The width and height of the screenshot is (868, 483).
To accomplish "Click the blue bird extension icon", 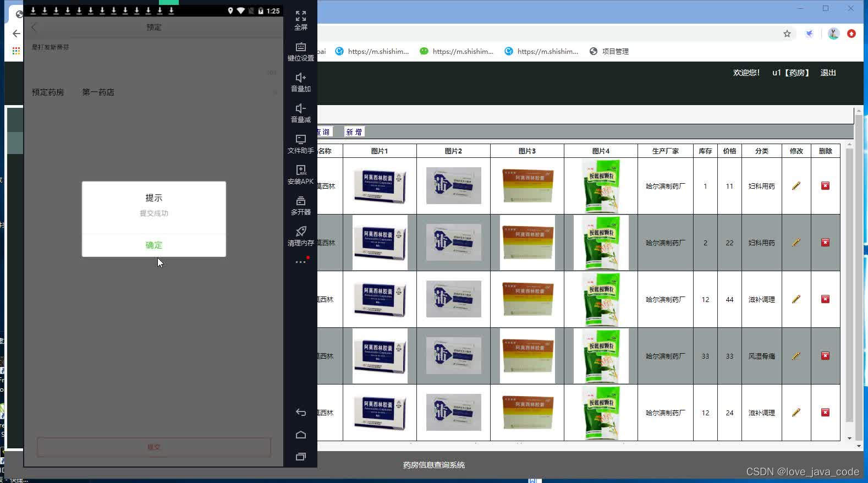I will pyautogui.click(x=810, y=34).
